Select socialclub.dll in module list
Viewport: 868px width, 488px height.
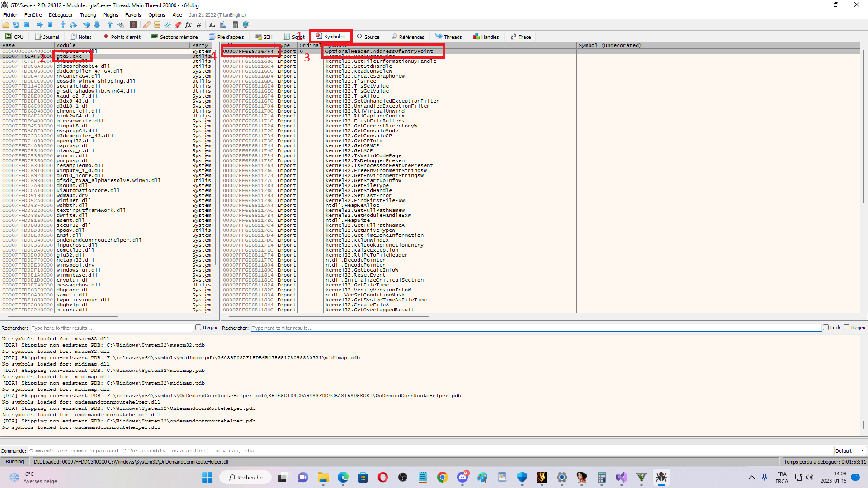pos(79,86)
